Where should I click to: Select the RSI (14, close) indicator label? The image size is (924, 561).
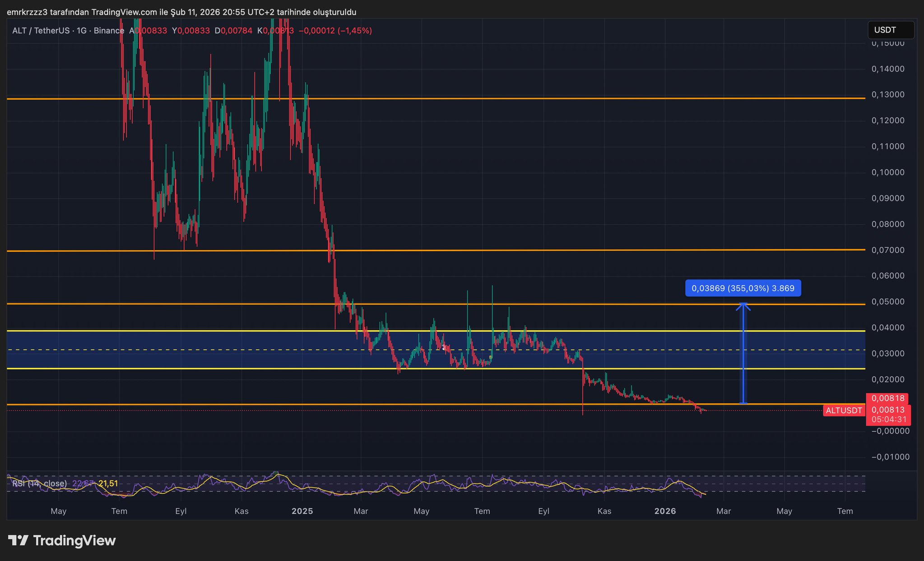click(x=40, y=483)
